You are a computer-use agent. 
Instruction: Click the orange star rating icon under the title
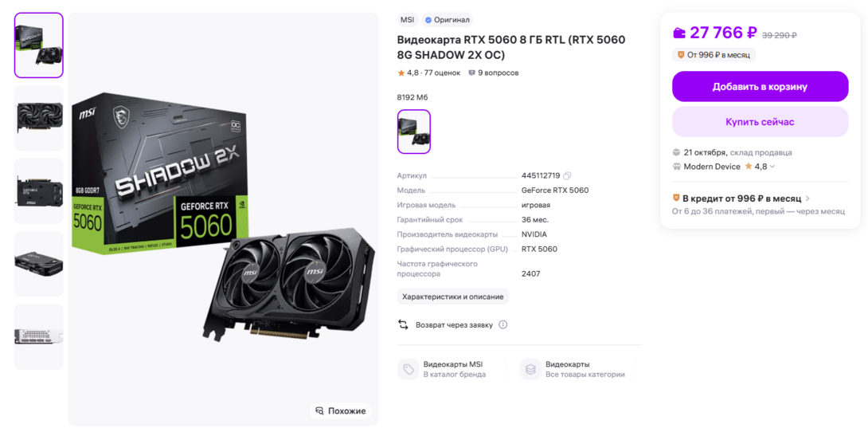[x=401, y=73]
